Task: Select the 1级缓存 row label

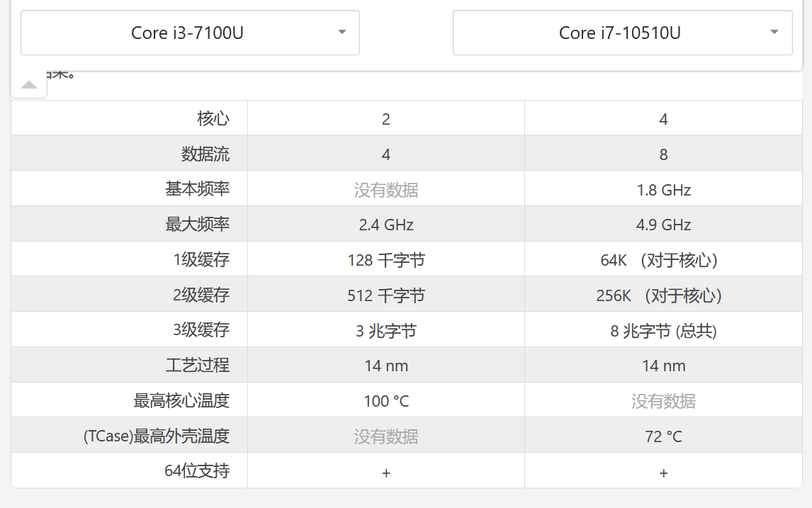Action: [201, 259]
